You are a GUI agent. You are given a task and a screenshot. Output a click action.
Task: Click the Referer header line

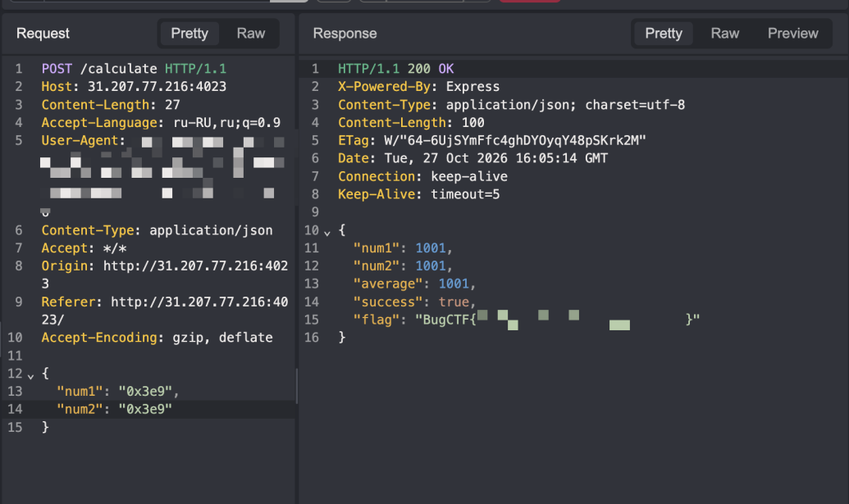coord(165,311)
